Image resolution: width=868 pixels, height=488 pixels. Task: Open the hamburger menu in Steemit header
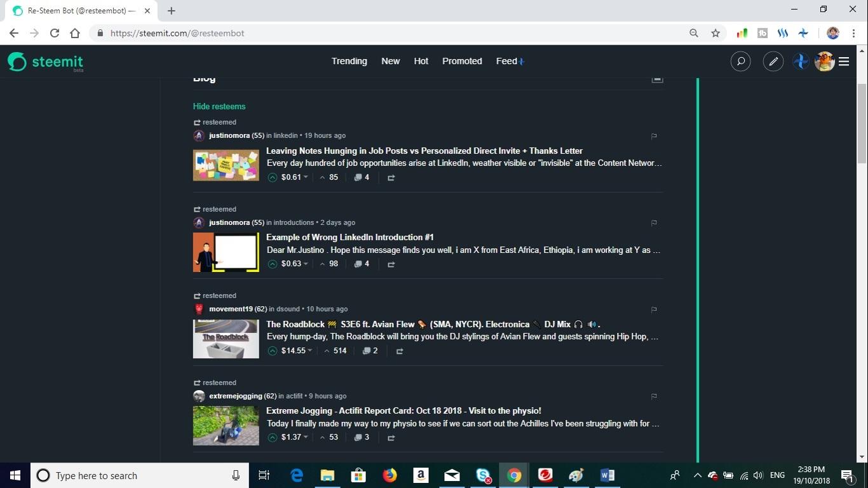click(x=844, y=62)
